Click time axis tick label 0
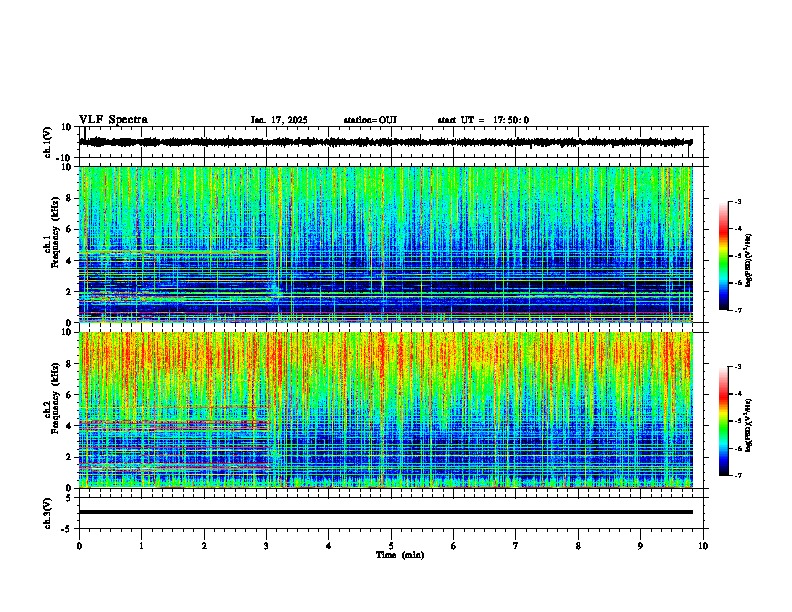This screenshot has height=612, width=792. coord(79,546)
